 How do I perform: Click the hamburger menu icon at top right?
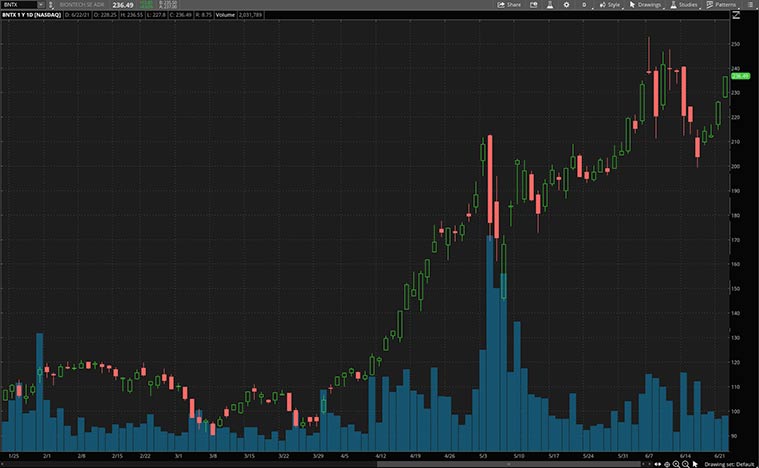coord(750,5)
